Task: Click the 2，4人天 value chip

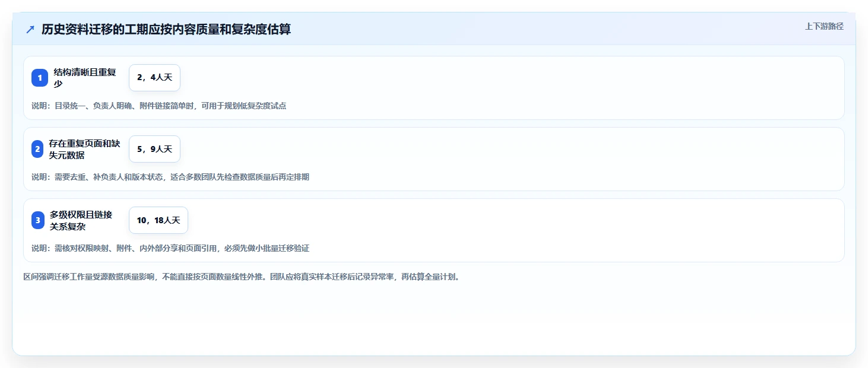Action: (x=154, y=78)
